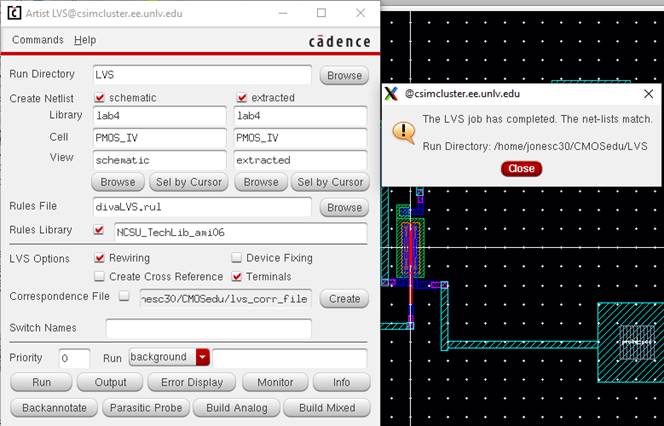Screen dimensions: 664x426
Task: Click Browse next to Rules File
Action: (x=344, y=207)
